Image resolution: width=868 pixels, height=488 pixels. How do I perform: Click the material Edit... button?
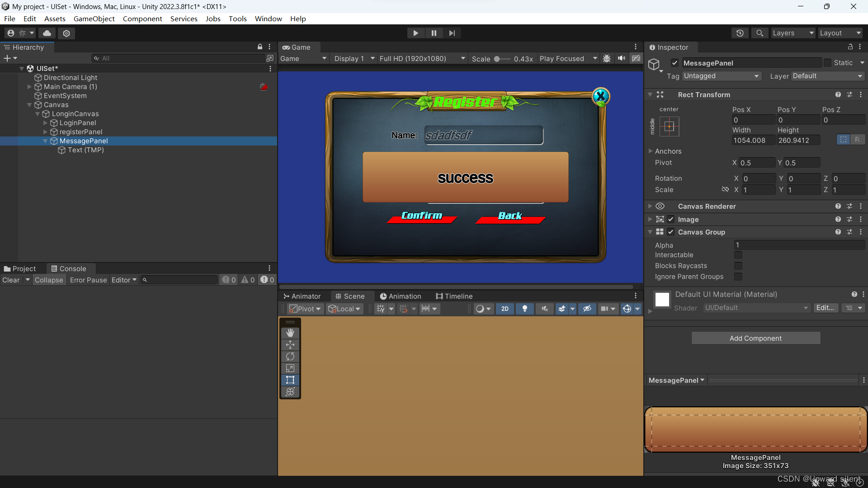[x=825, y=308]
